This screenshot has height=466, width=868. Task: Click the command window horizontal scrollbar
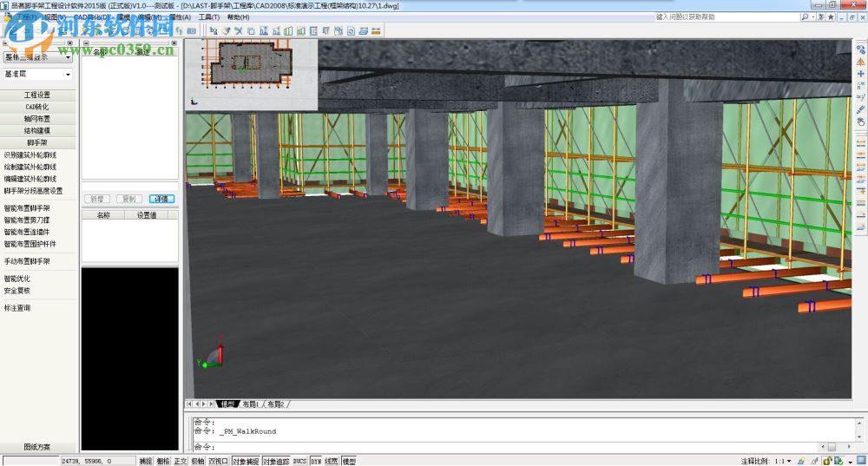(x=831, y=447)
